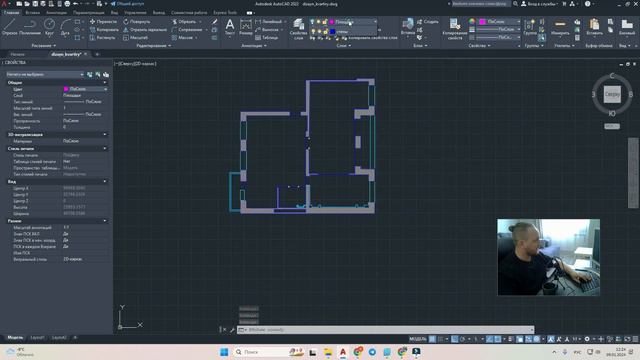Click the command line input field

[386, 329]
